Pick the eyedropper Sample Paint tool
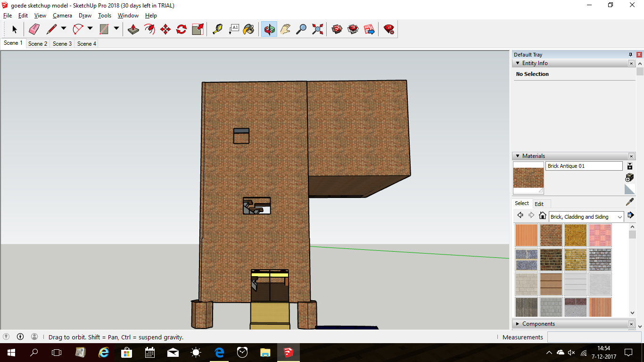 point(629,202)
